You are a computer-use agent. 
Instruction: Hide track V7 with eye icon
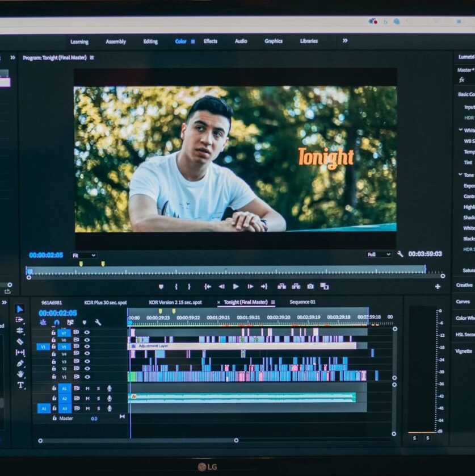point(87,332)
